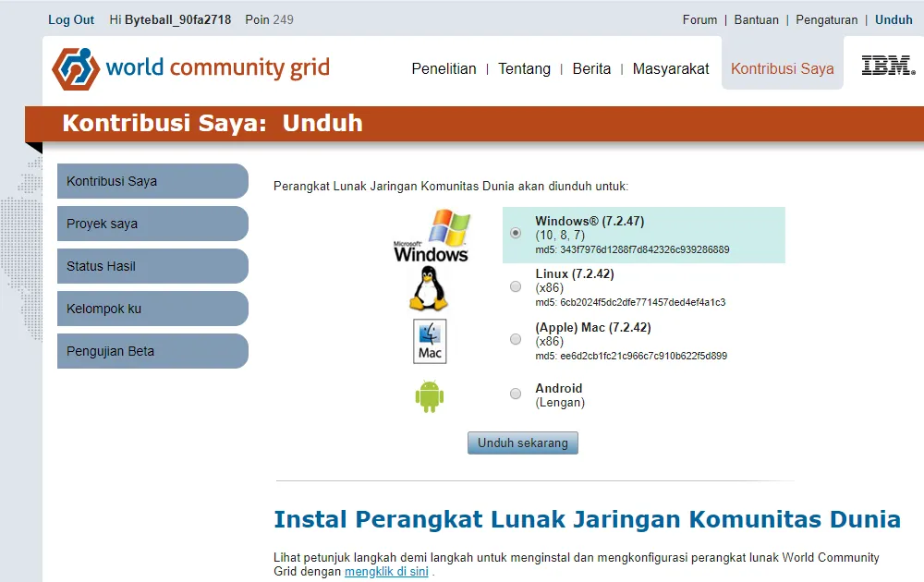The image size is (924, 582).
Task: Click the IBM logo
Action: click(x=888, y=66)
